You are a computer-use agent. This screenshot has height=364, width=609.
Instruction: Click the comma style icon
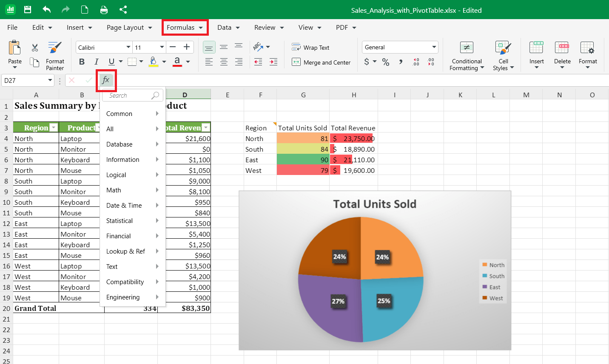(401, 62)
